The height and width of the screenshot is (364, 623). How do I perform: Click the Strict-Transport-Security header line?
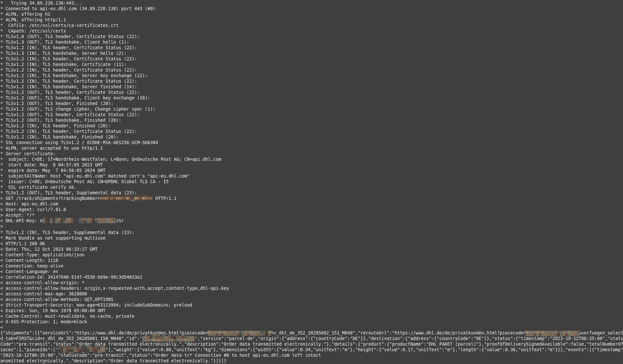coord(99,305)
